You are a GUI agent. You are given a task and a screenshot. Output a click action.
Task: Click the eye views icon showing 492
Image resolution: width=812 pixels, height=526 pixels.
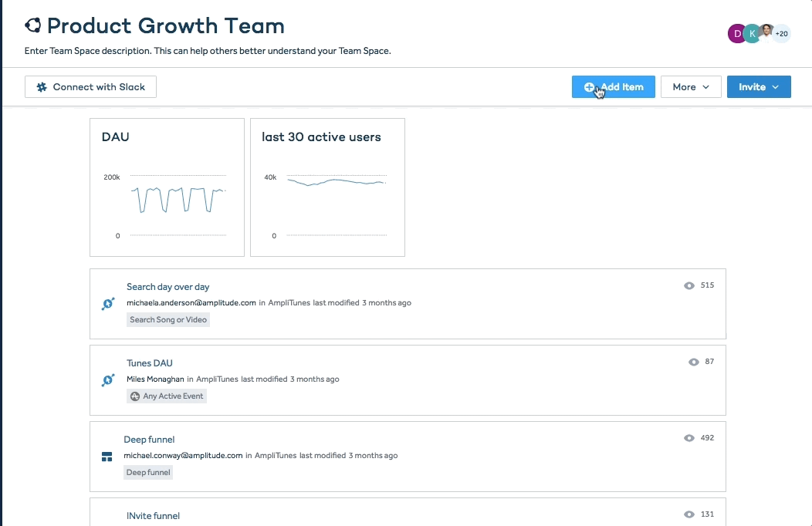689,438
